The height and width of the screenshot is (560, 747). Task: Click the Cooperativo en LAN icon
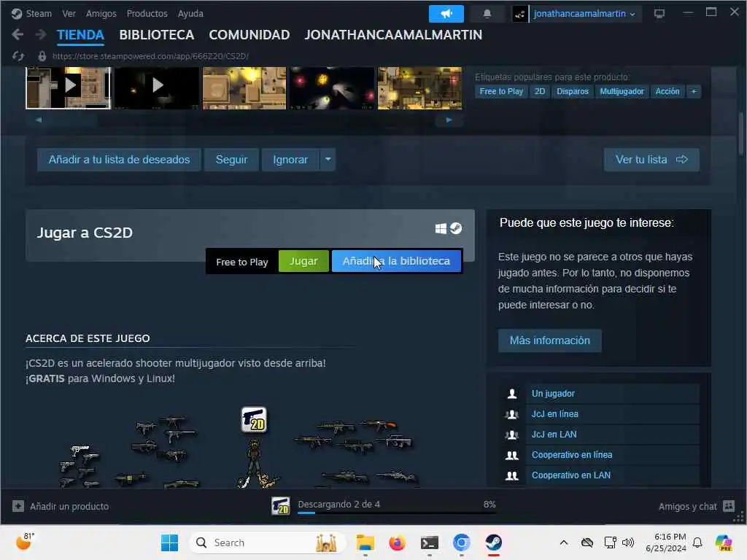tap(511, 475)
